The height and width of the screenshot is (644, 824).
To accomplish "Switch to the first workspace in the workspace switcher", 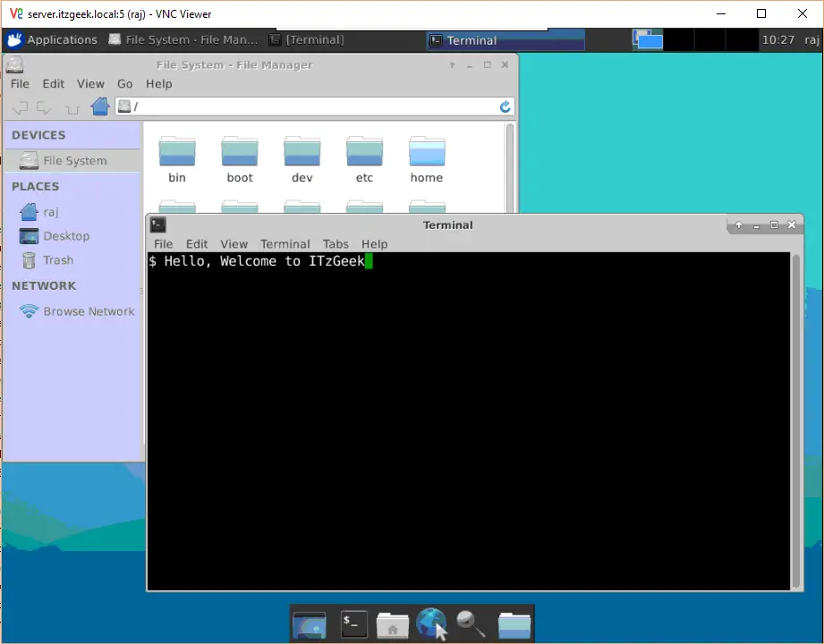I will 648,40.
